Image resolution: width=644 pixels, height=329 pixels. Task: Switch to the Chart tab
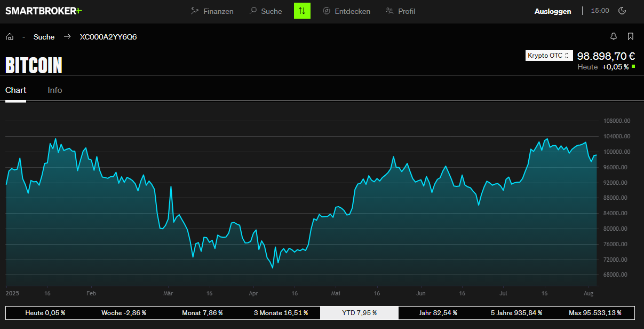[x=15, y=90]
